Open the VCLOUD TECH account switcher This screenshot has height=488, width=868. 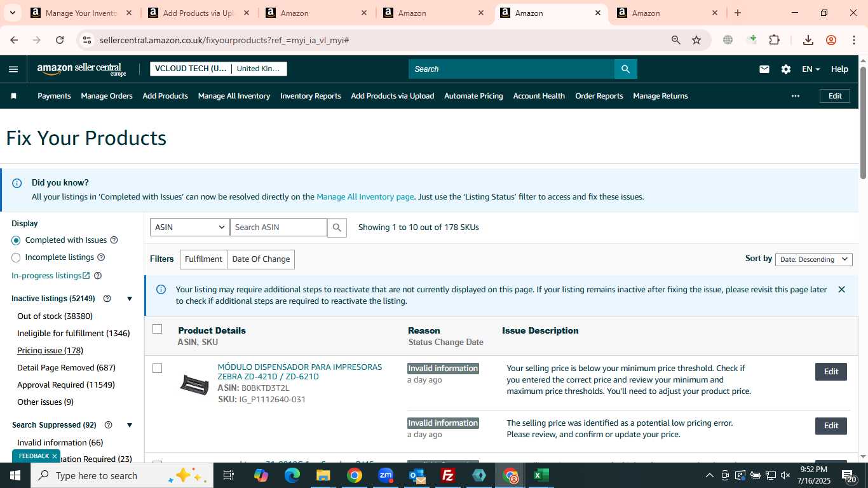pos(219,69)
